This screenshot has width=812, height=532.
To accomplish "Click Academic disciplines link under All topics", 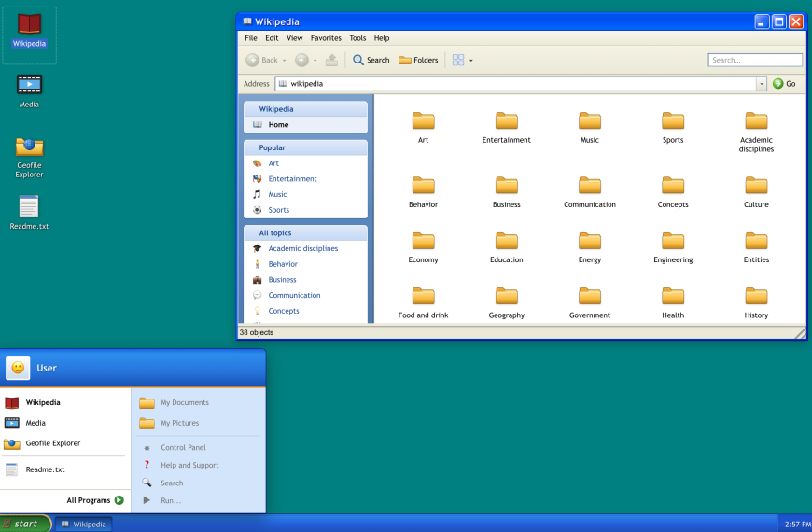I will [x=303, y=248].
